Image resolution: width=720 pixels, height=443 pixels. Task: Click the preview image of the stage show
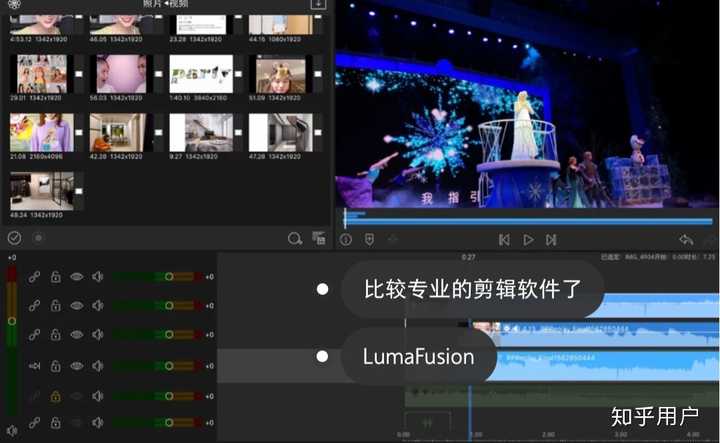[527, 105]
